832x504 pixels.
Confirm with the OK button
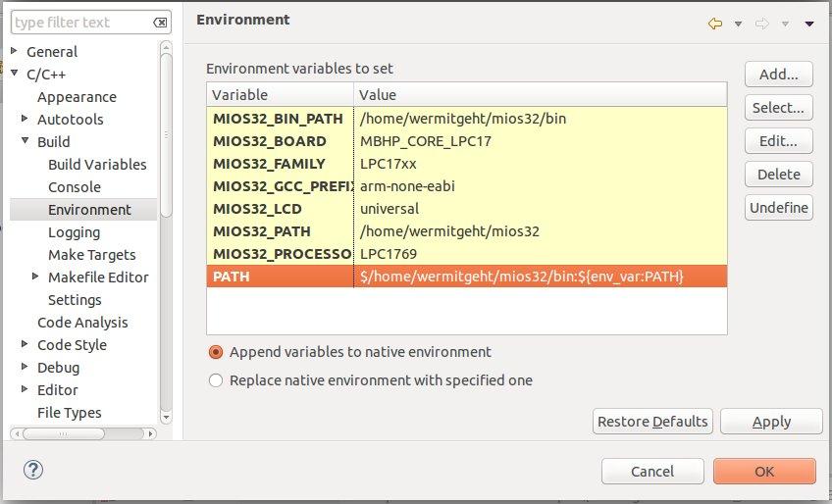coord(764,471)
